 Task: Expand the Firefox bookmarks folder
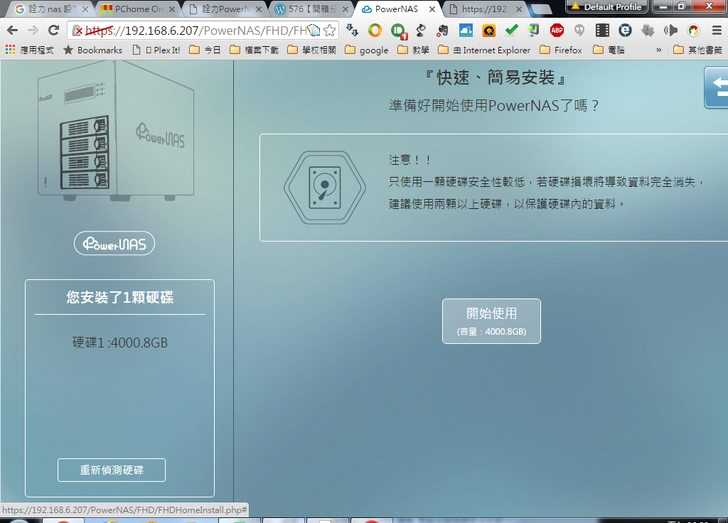pyautogui.click(x=559, y=49)
